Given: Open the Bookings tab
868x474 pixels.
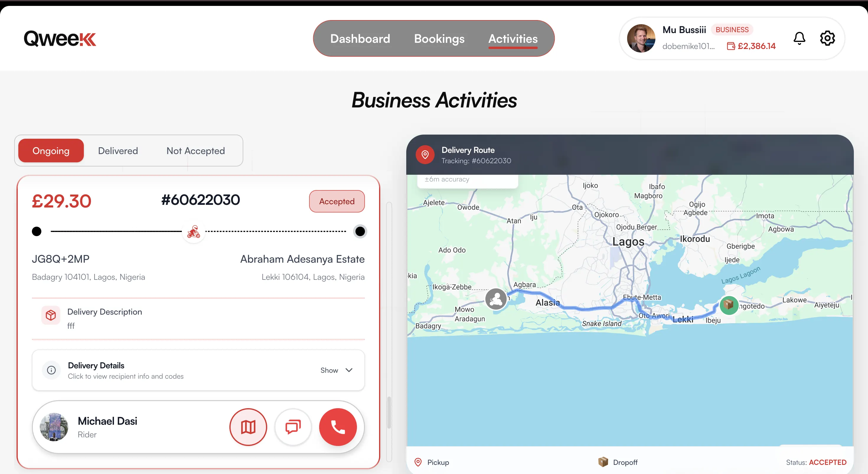Looking at the screenshot, I should pyautogui.click(x=439, y=39).
